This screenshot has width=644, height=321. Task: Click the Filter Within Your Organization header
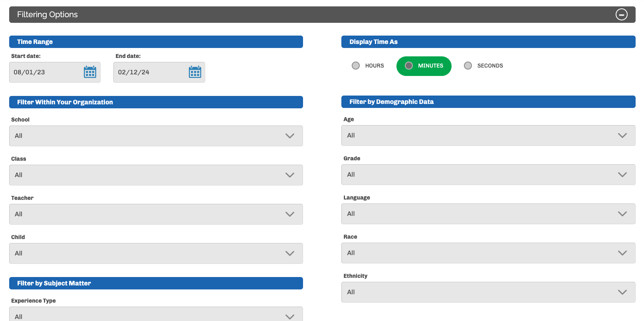pos(156,102)
